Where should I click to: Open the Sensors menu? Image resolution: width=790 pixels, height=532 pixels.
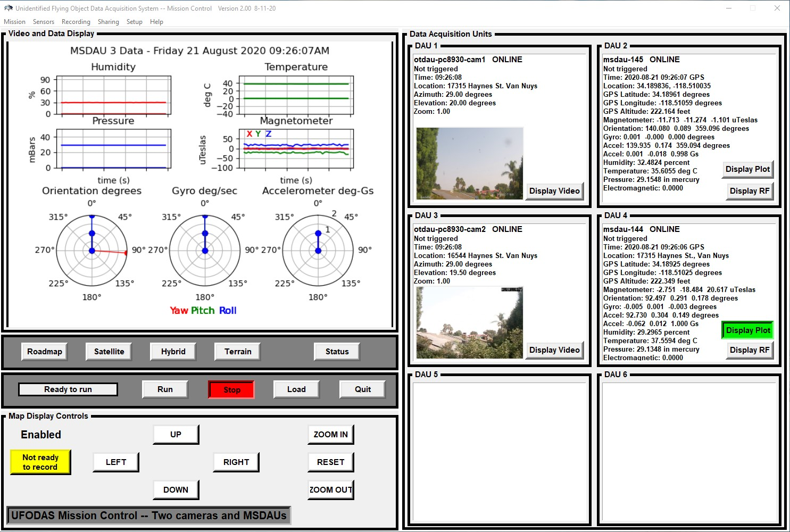coord(44,22)
